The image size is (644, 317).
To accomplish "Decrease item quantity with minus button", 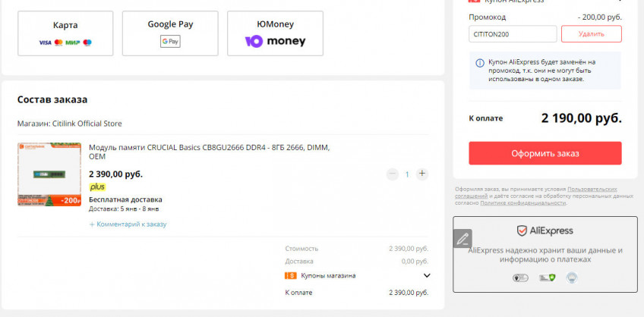I will point(392,174).
